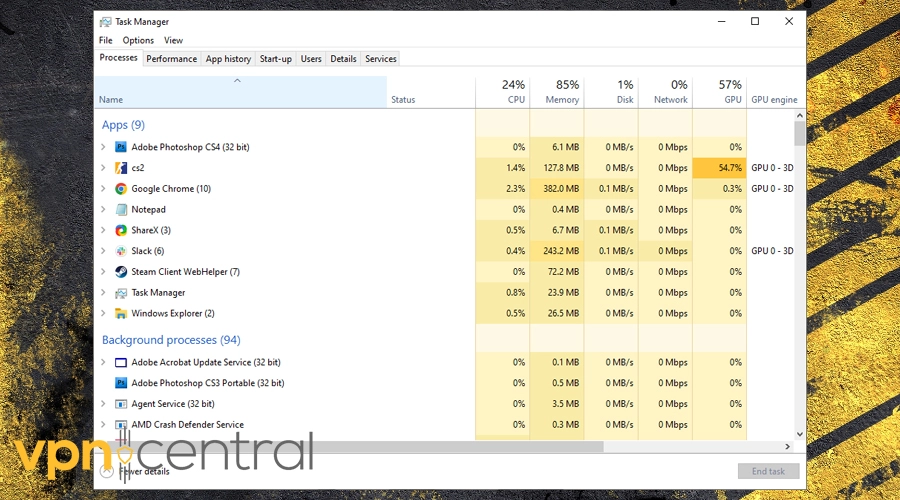Click the End task button
The image size is (900, 500).
[769, 471]
